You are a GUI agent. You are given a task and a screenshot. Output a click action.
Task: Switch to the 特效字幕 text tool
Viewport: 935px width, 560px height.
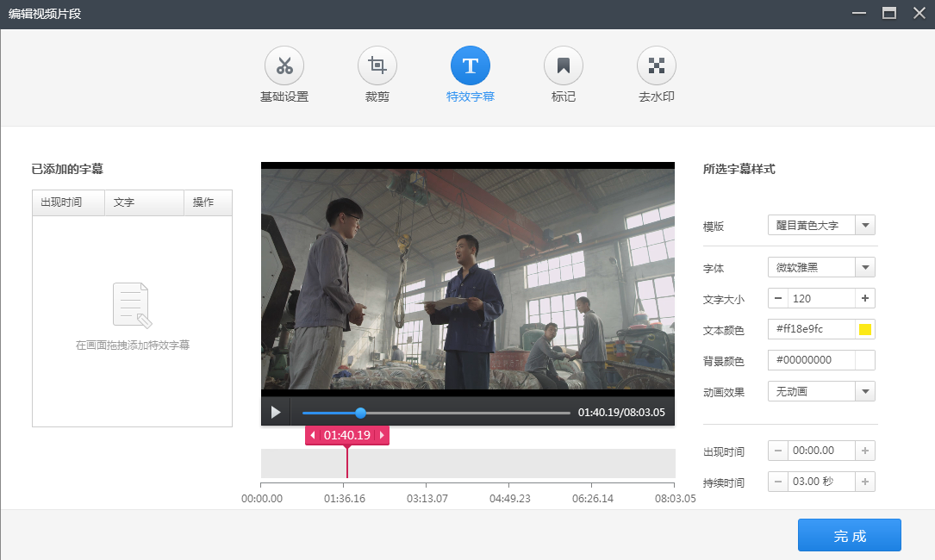[471, 65]
